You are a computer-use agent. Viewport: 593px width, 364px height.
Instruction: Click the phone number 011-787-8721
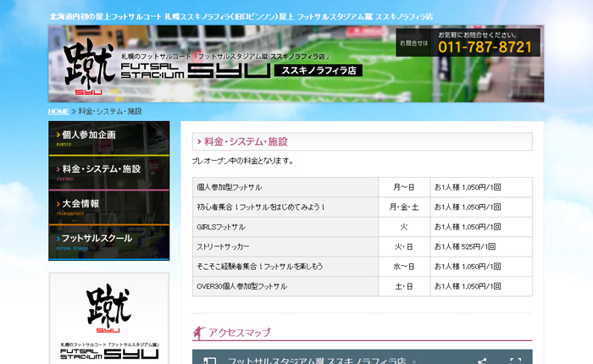pyautogui.click(x=485, y=47)
